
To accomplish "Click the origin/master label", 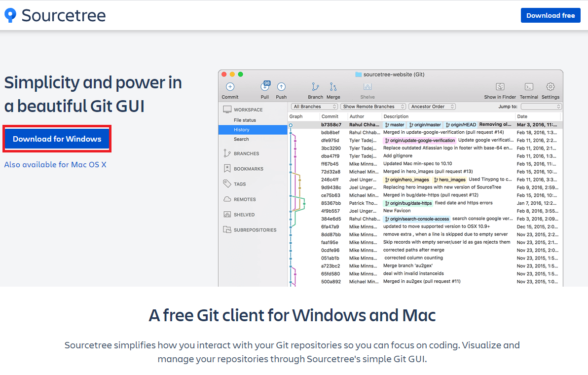I will tap(425, 125).
